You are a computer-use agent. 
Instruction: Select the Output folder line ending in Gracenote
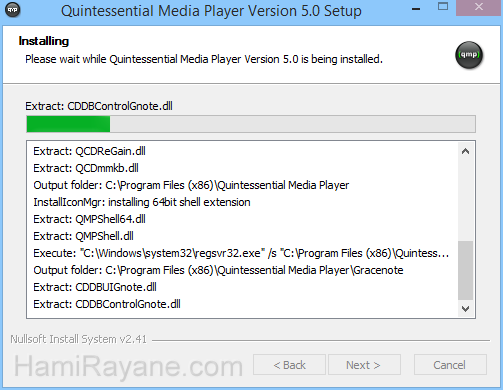[218, 270]
